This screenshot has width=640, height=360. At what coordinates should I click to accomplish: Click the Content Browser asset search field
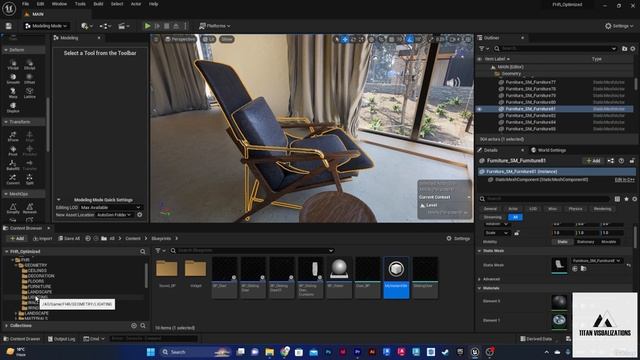(252, 251)
